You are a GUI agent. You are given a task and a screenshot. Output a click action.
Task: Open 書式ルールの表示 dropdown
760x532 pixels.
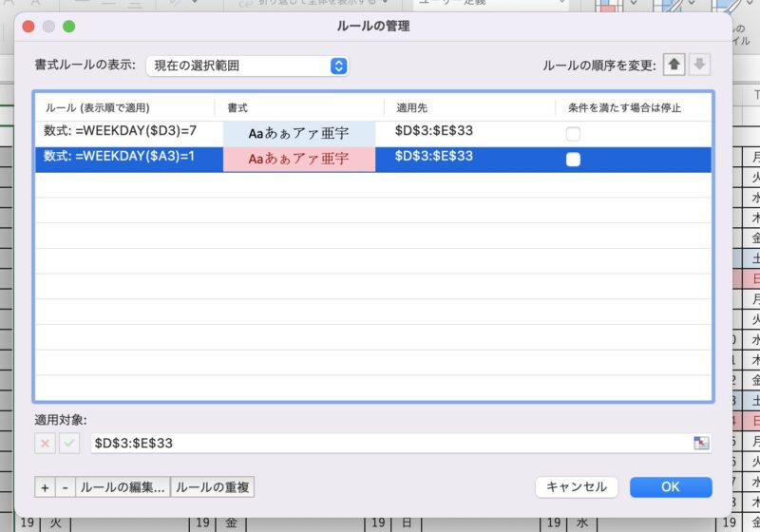coord(247,66)
